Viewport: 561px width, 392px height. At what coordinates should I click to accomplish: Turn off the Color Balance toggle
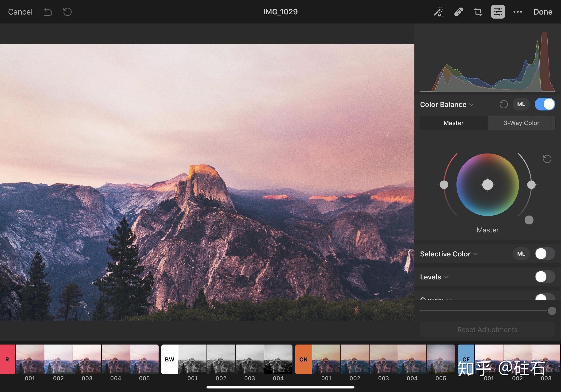point(545,104)
